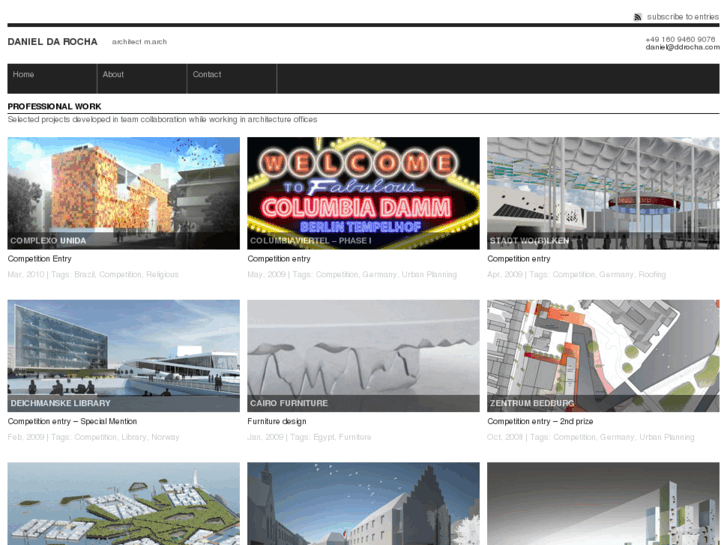Click the phone number +49 160 9460 9076
Image resolution: width=727 pixels, height=545 pixels.
tap(680, 39)
